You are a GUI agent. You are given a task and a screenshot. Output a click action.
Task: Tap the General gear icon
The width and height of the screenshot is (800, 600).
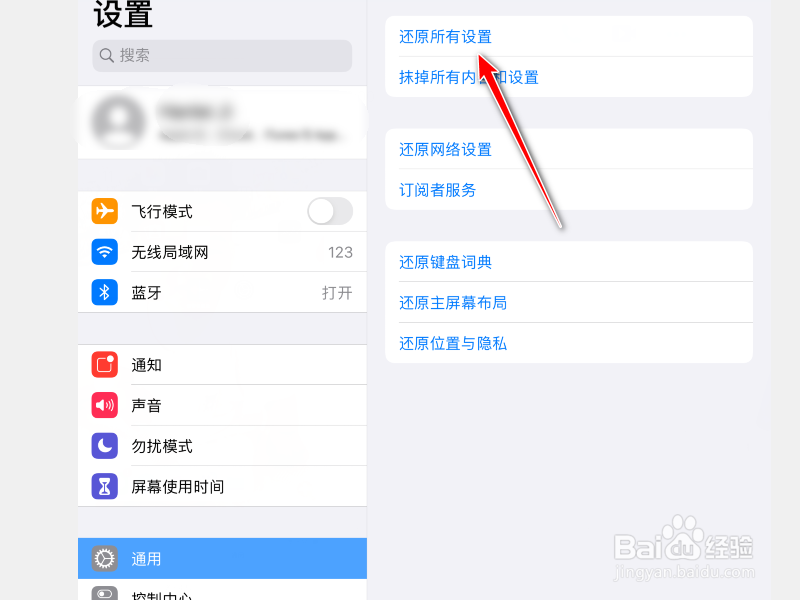coord(105,559)
